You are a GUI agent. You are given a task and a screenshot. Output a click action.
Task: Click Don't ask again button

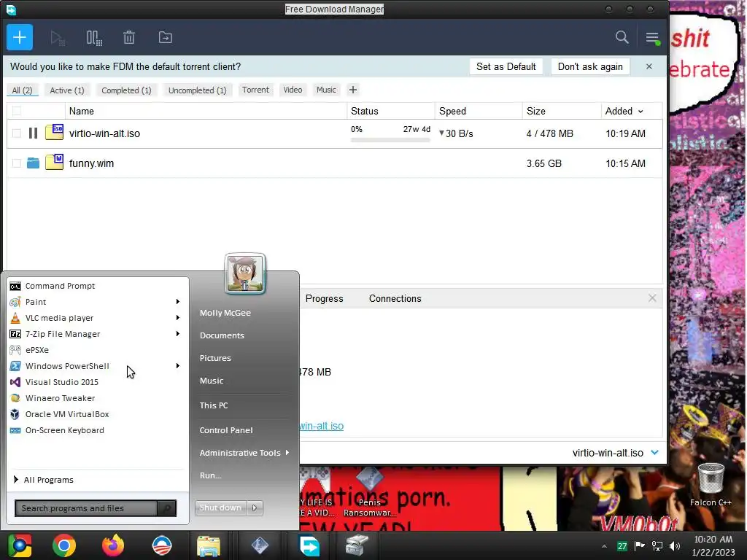point(590,66)
